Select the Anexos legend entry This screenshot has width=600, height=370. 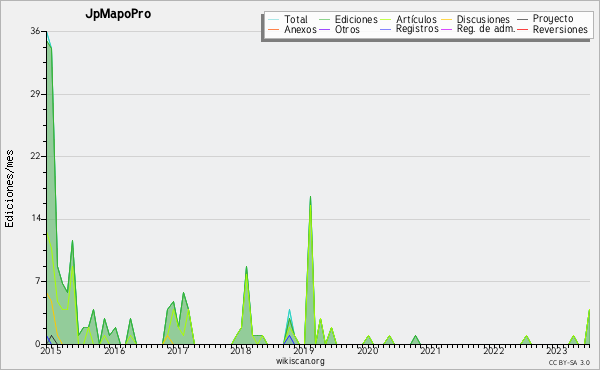point(292,29)
